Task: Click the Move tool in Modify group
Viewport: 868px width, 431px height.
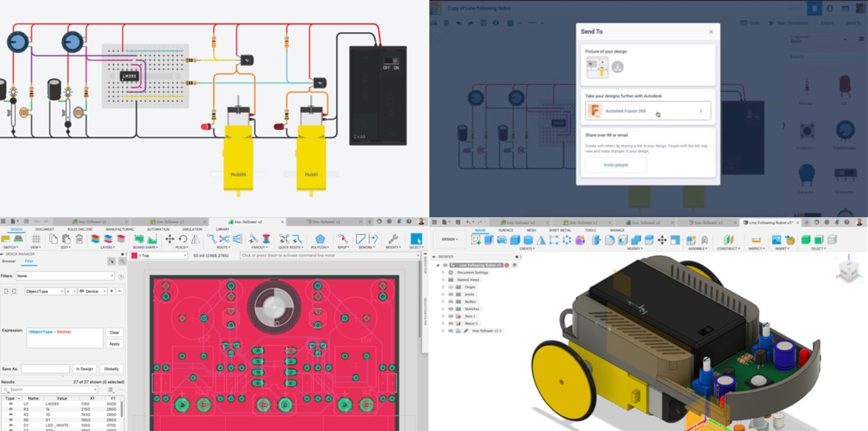Action: [661, 240]
